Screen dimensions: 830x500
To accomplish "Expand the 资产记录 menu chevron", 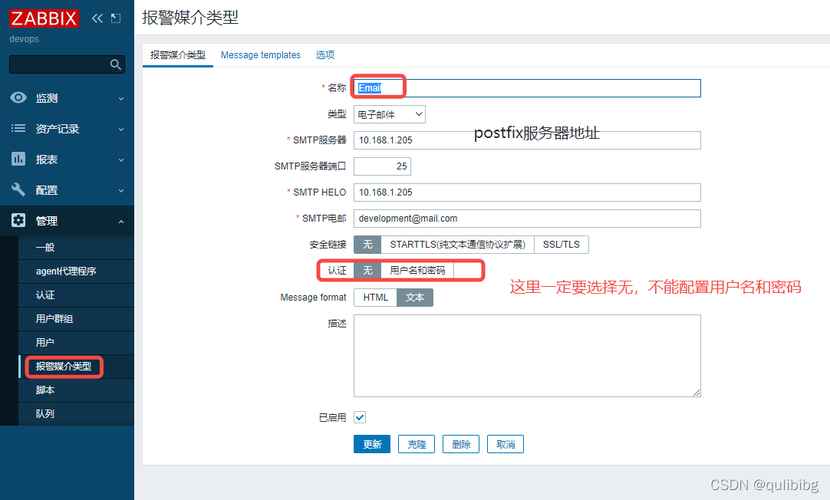I will tap(121, 129).
